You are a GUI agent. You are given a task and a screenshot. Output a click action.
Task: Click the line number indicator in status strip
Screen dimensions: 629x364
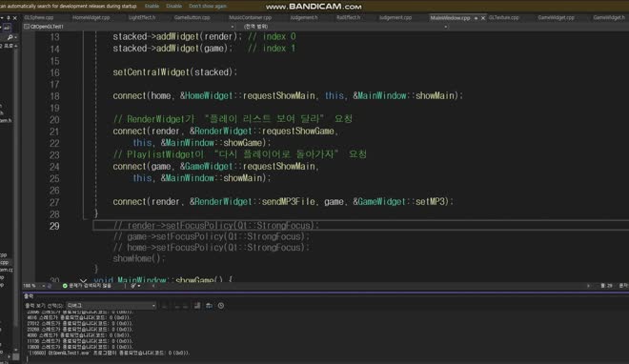(x=606, y=286)
